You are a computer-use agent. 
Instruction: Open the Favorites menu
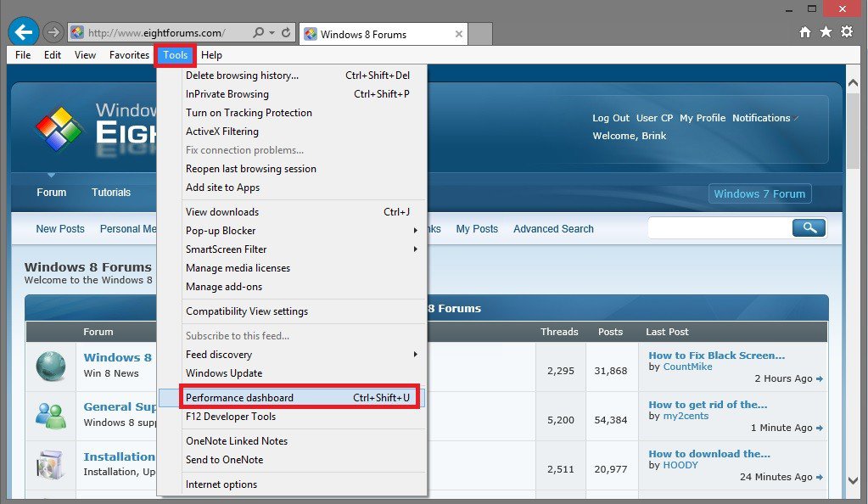[129, 55]
